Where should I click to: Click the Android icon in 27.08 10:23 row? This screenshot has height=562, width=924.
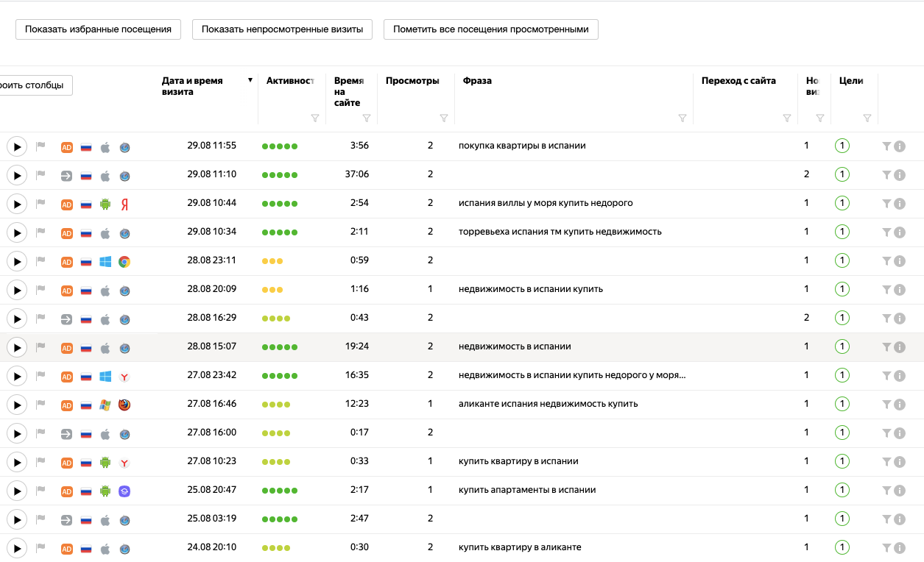click(105, 462)
